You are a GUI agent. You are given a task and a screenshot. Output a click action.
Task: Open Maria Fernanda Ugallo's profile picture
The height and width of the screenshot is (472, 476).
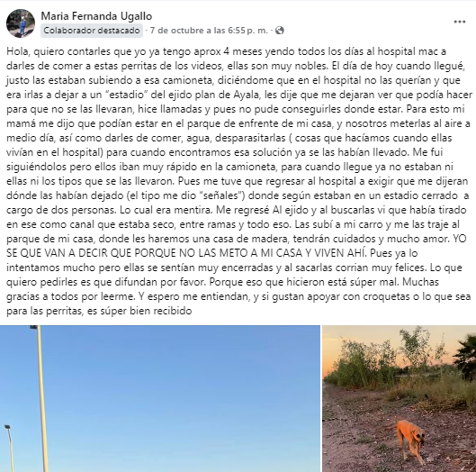tap(21, 23)
